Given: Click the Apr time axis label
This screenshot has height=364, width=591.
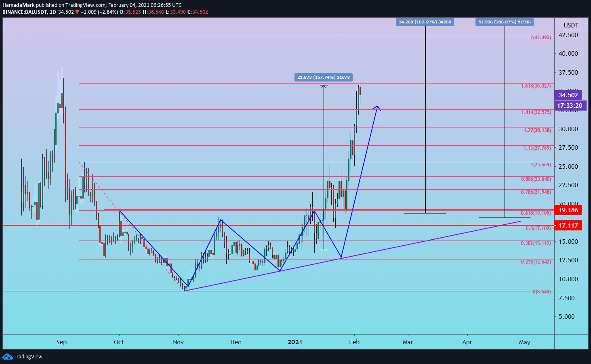Looking at the screenshot, I should 467,342.
